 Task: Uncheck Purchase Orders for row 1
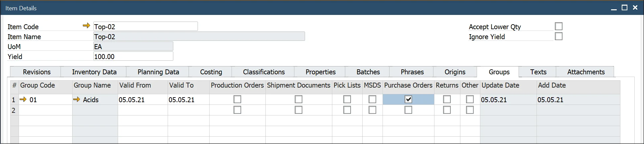[408, 99]
